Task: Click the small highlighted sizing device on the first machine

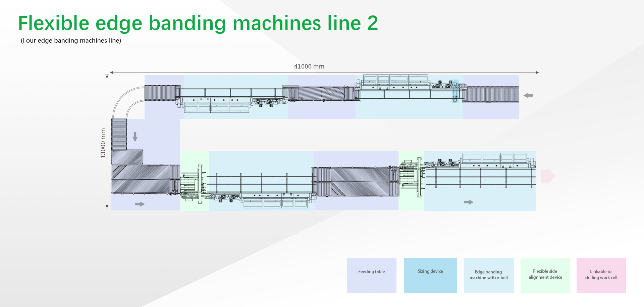Action: tap(455, 91)
